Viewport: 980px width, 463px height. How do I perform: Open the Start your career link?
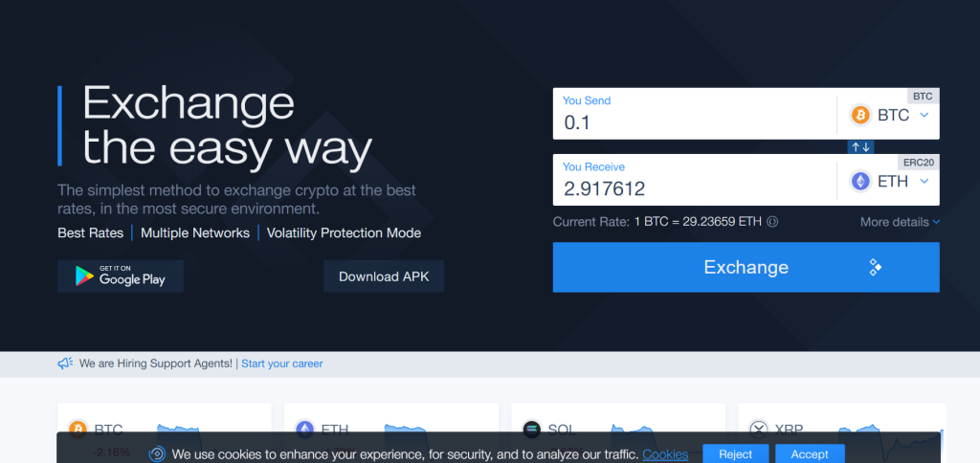coord(281,364)
